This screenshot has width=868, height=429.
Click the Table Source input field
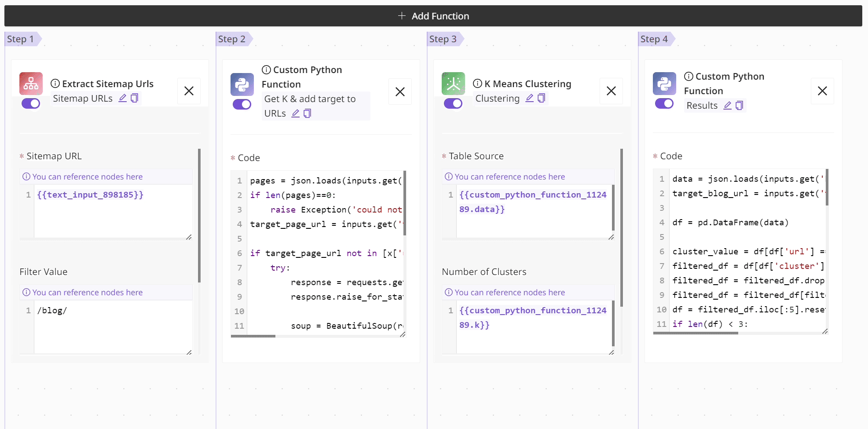coord(534,212)
